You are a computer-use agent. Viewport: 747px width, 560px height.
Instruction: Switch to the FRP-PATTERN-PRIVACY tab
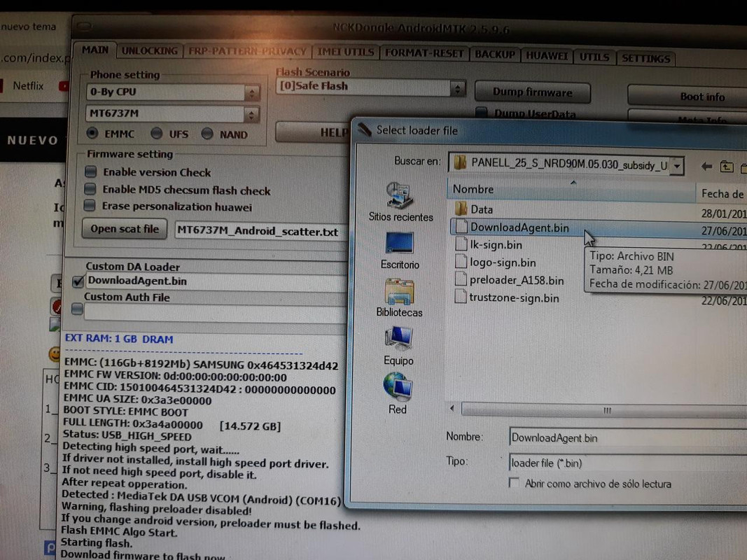pyautogui.click(x=247, y=51)
